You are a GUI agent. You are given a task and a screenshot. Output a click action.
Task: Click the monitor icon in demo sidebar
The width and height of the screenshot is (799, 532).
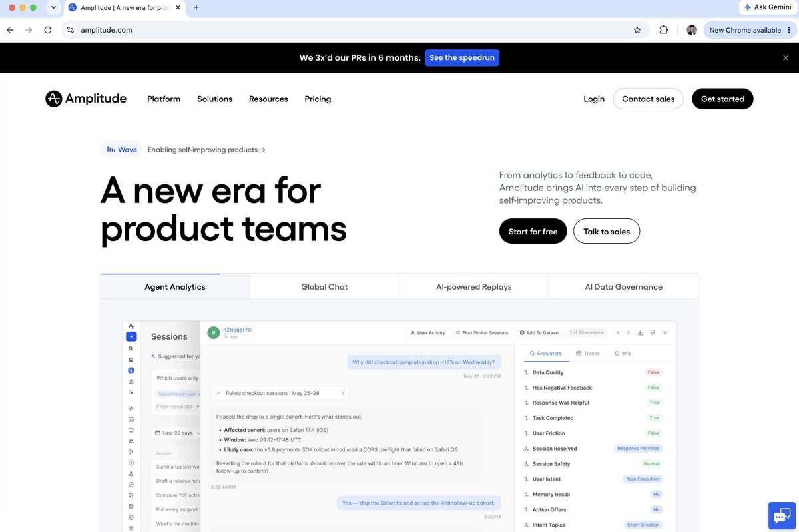(x=131, y=430)
